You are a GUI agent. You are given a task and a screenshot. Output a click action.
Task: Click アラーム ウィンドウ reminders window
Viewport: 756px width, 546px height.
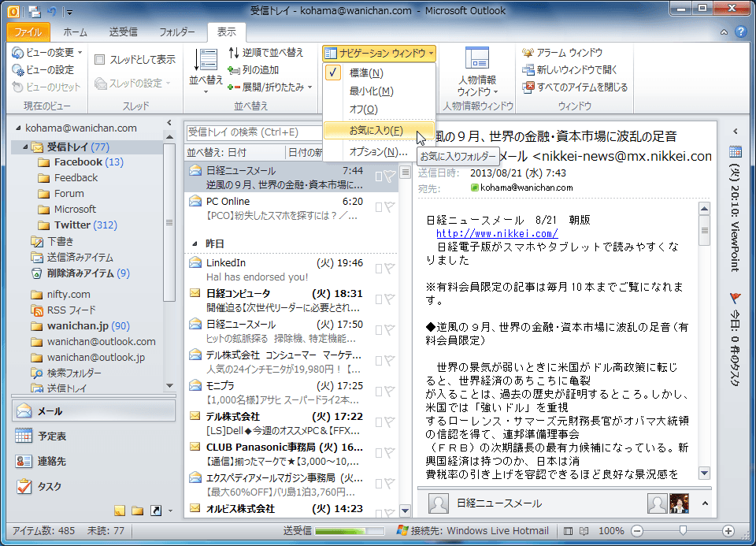(x=562, y=52)
